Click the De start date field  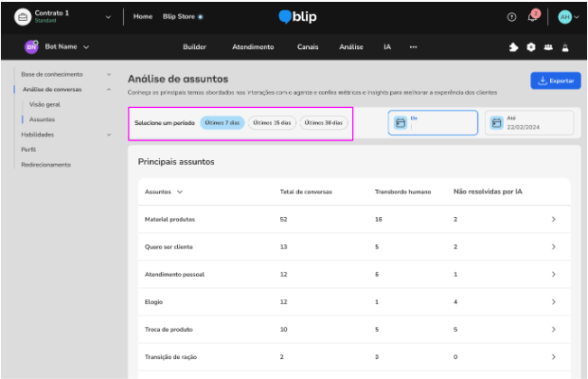pos(433,123)
